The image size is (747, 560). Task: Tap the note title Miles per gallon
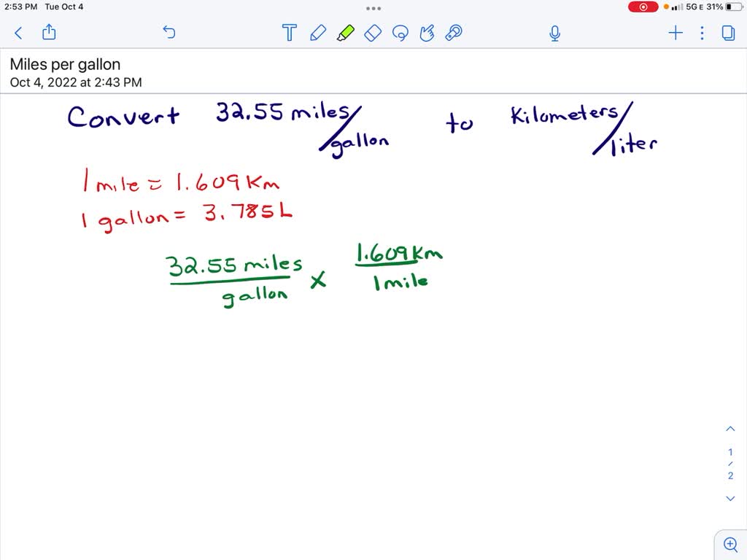(x=65, y=65)
